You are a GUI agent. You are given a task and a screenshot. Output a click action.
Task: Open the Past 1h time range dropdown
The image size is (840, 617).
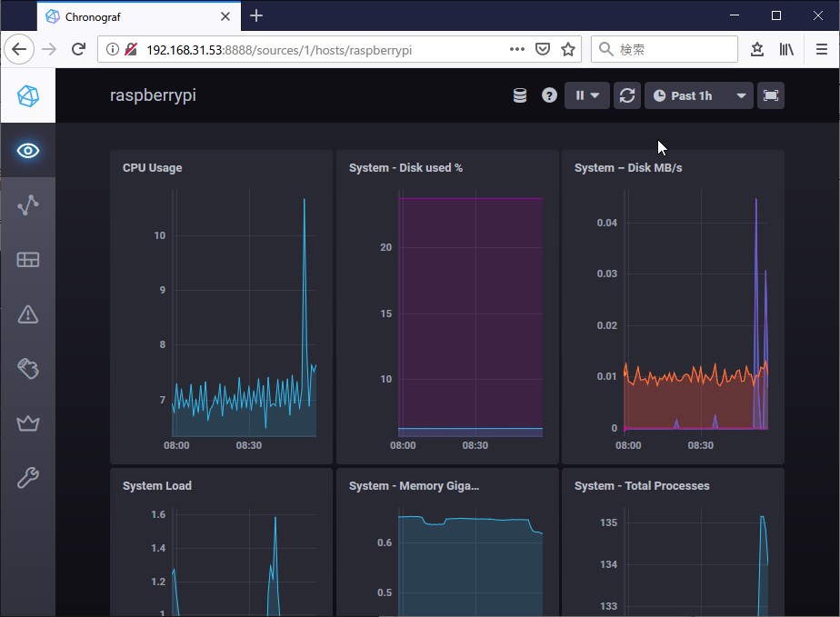698,95
